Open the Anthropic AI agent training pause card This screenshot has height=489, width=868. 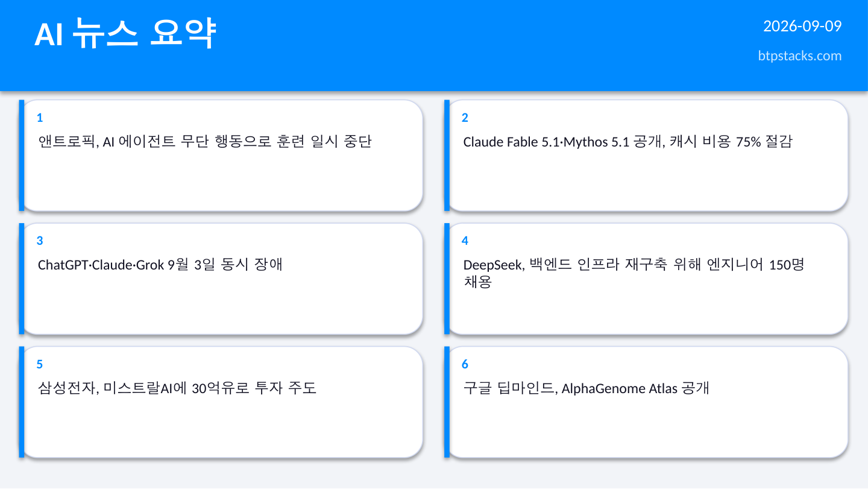[221, 156]
